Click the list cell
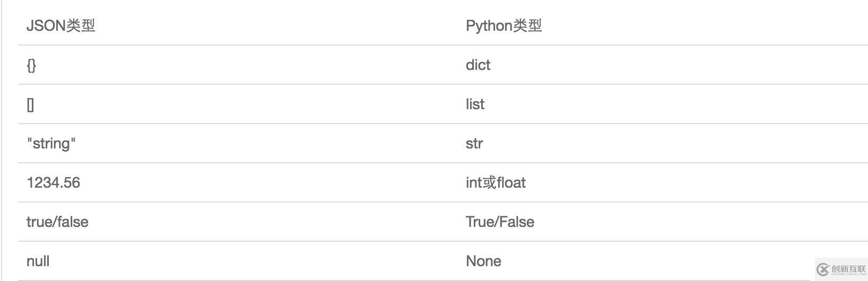Image resolution: width=868 pixels, height=281 pixels. tap(475, 104)
